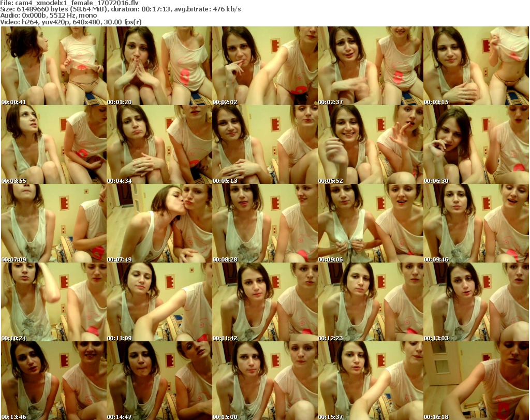Open the frame at 00:04:34
Screen dimensions: 530x420
[x=159, y=144]
